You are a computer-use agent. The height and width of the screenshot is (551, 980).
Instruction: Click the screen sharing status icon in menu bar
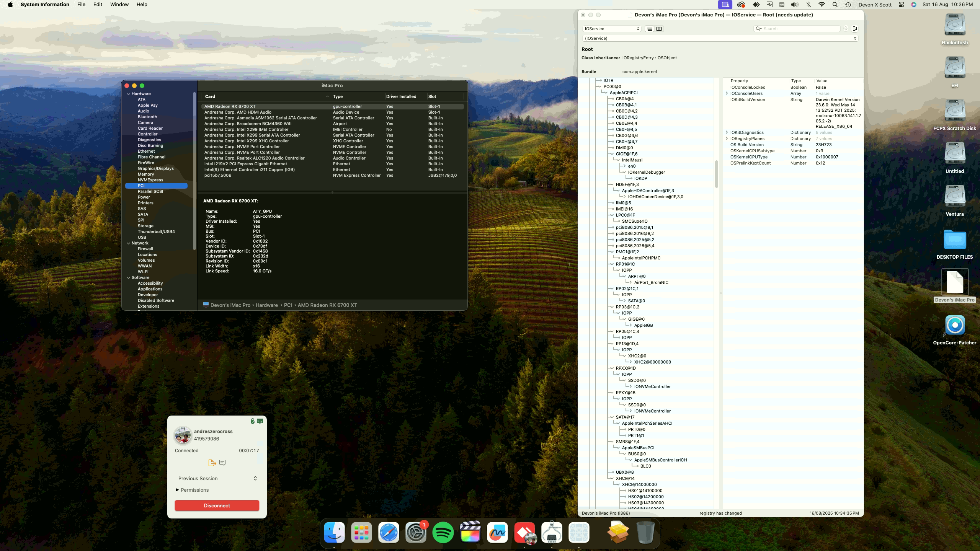click(725, 5)
